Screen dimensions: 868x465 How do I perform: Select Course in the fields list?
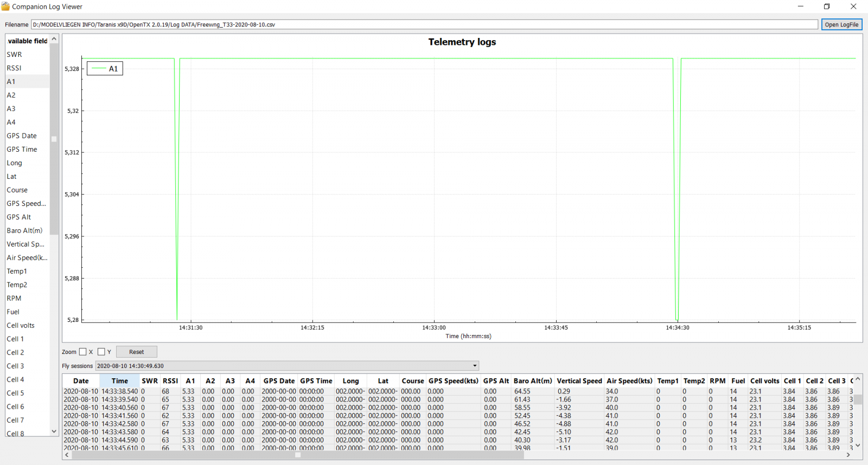[x=27, y=190]
